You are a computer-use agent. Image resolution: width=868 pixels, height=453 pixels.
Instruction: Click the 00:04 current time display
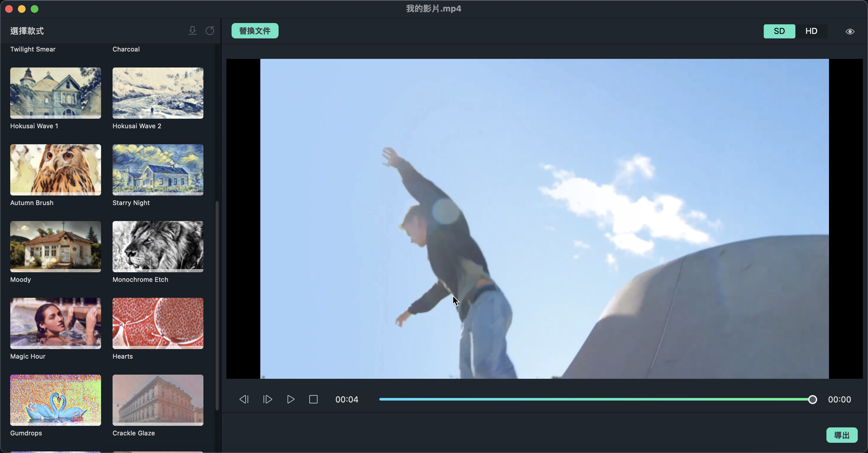(x=347, y=399)
